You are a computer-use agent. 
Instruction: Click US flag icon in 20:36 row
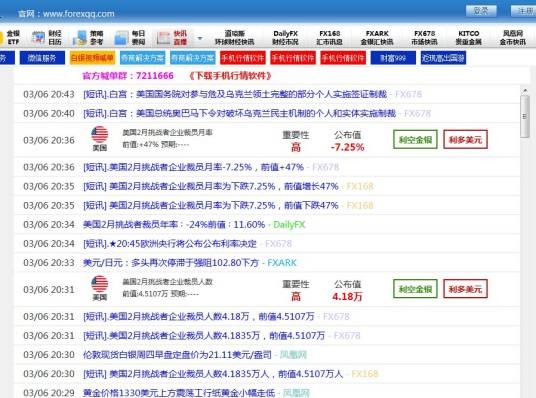coord(100,135)
